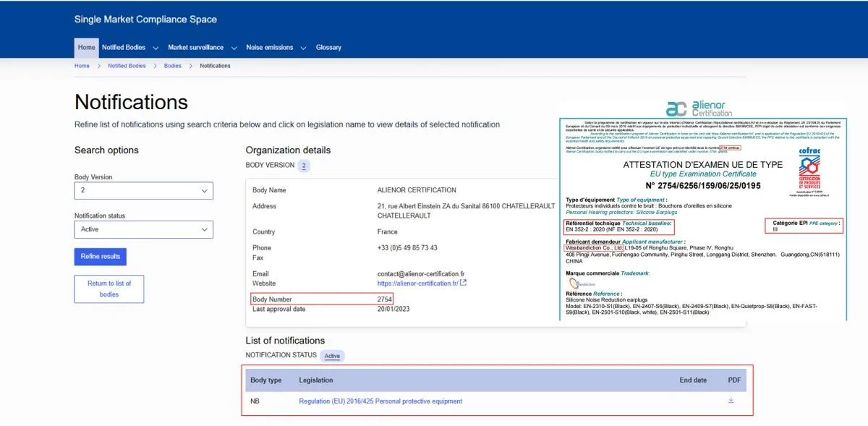Click the Refine results button
868x426 pixels.
(x=101, y=257)
